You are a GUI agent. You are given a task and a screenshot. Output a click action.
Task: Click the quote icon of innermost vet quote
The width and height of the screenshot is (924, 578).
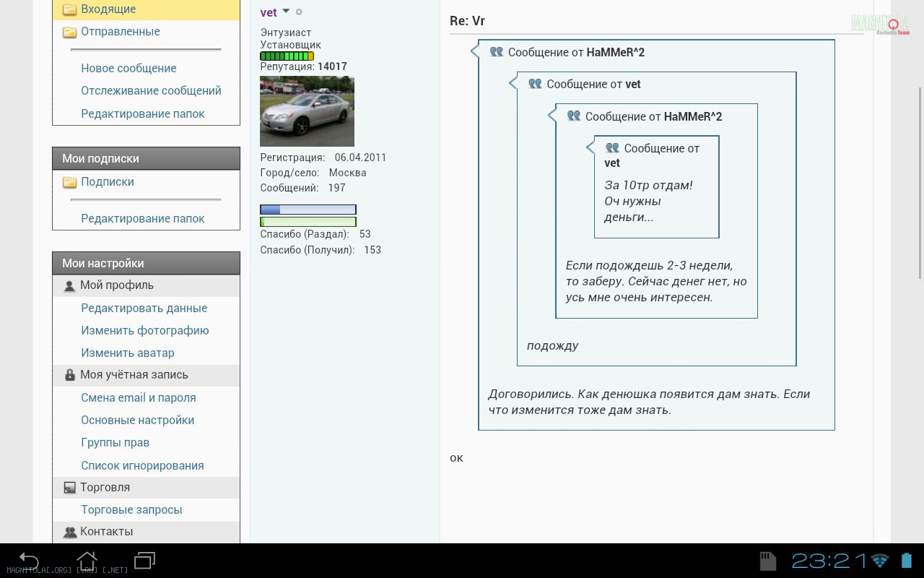612,147
